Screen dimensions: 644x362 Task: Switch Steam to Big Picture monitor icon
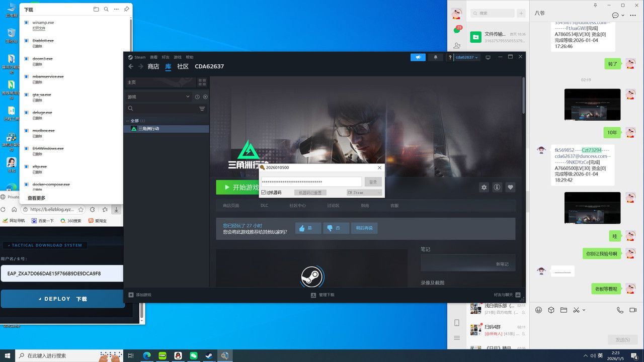tap(488, 57)
